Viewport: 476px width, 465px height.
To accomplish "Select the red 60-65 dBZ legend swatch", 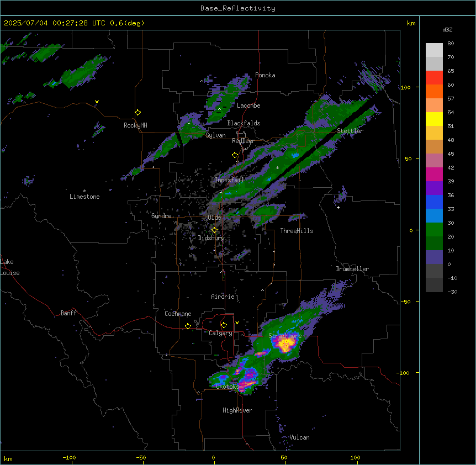I will pos(434,77).
